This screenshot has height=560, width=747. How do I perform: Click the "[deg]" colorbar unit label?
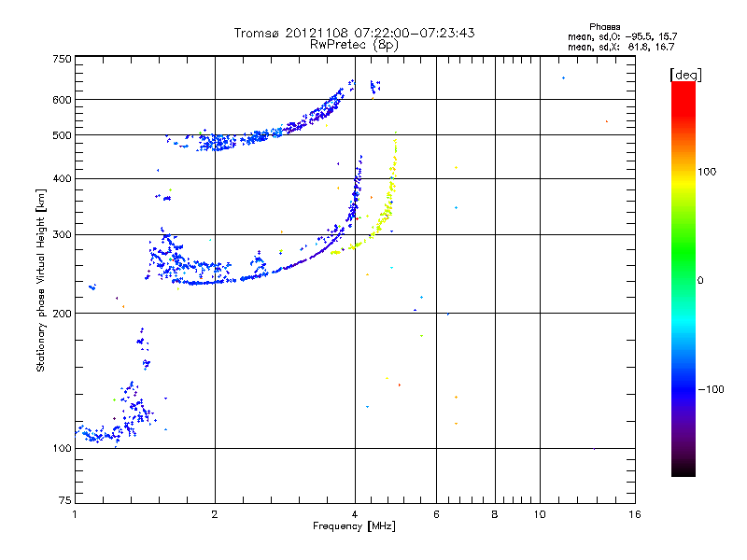click(685, 75)
